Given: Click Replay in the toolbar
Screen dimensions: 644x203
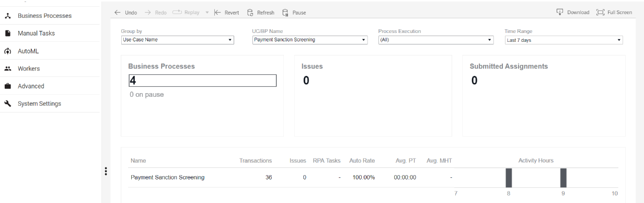Looking at the screenshot, I should (x=186, y=13).
